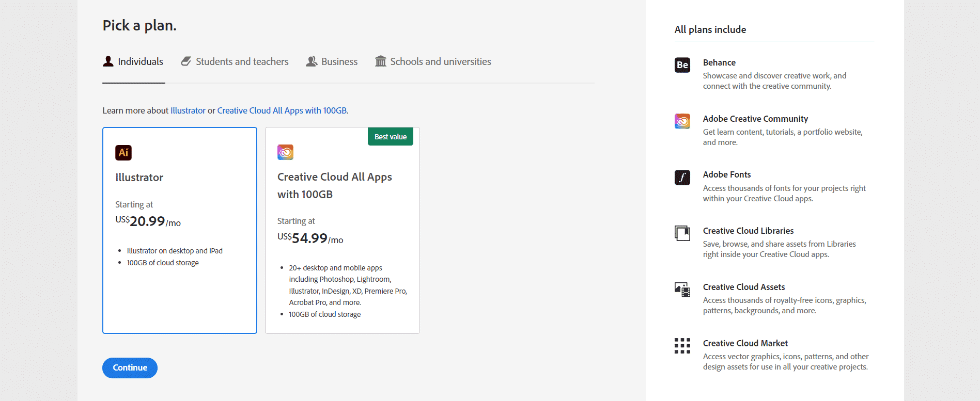The image size is (980, 401).
Task: Click the Illustrator Ai app icon
Action: coord(123,153)
